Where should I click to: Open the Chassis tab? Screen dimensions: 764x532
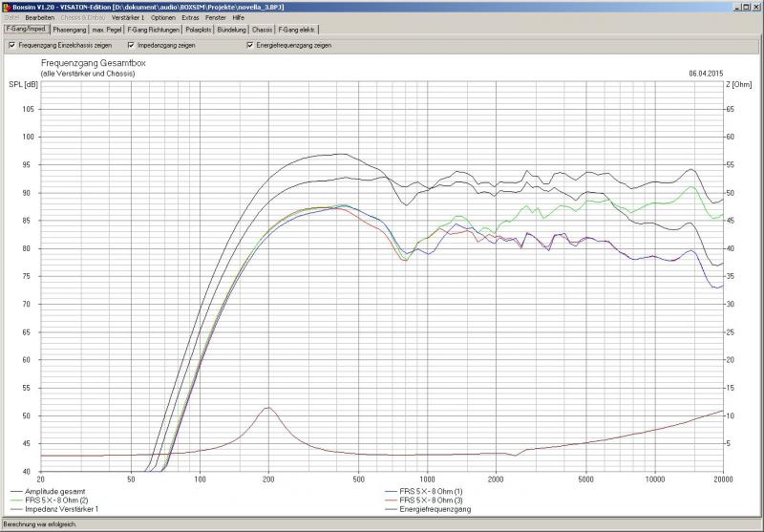[x=263, y=30]
